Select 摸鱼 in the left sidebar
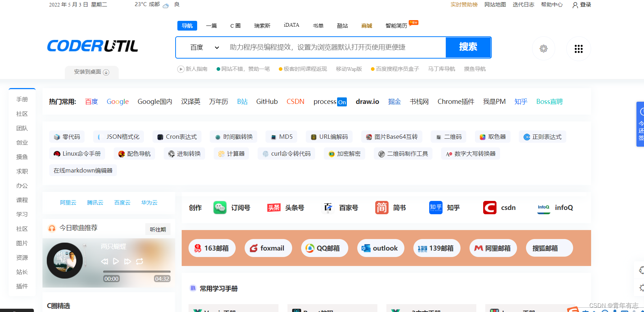Screen dimensions: 644x312 [22, 157]
